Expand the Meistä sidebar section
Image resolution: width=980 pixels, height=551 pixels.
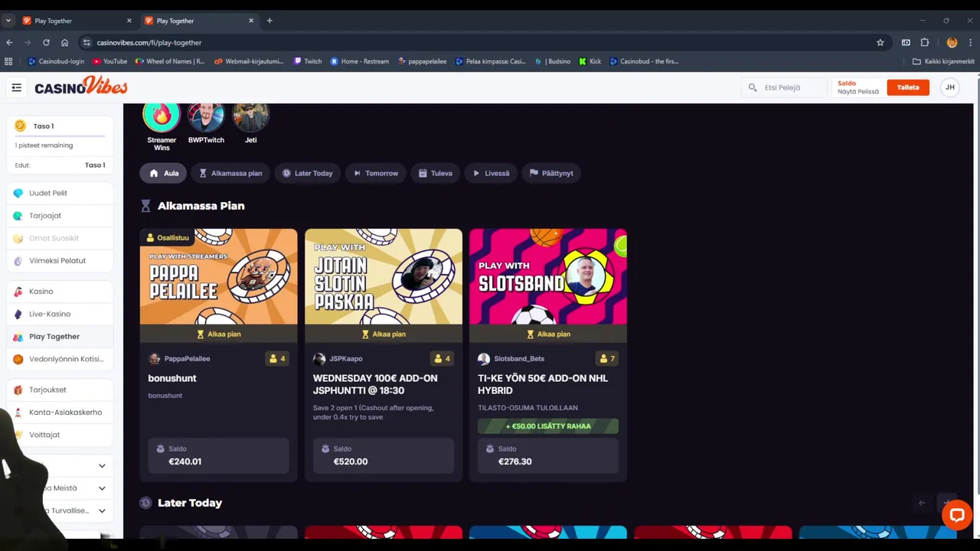pyautogui.click(x=102, y=488)
